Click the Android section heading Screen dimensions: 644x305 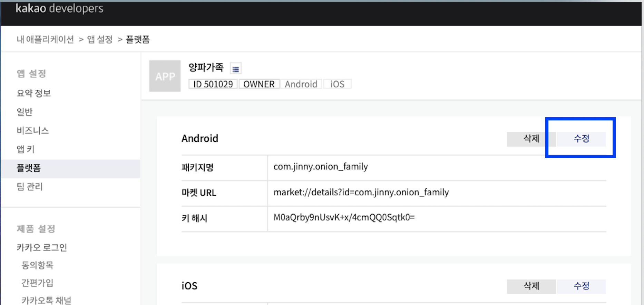click(x=200, y=138)
